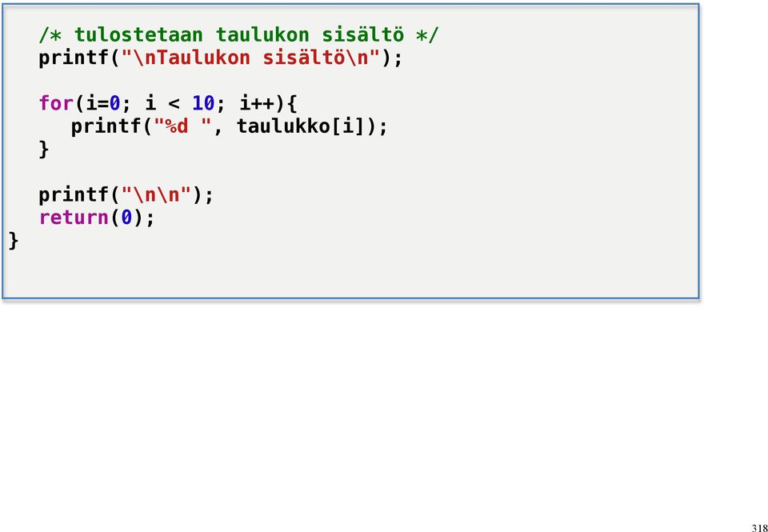The height and width of the screenshot is (532, 768).
Task: Click the closing brace ending the for loop
Action: [44, 150]
